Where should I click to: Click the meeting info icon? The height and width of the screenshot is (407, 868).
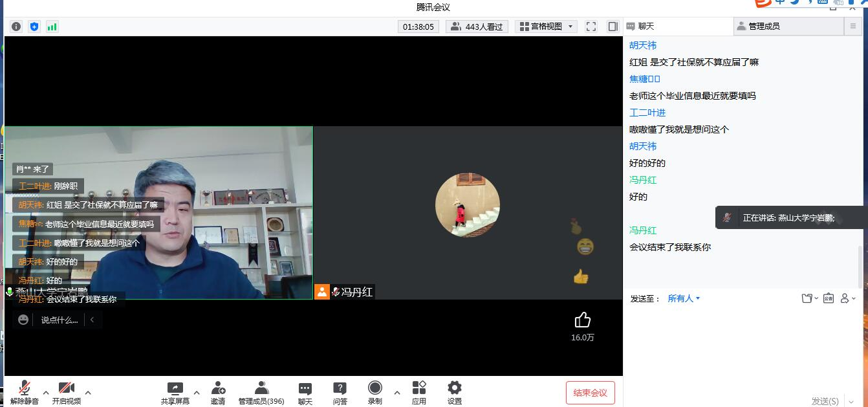click(x=16, y=27)
